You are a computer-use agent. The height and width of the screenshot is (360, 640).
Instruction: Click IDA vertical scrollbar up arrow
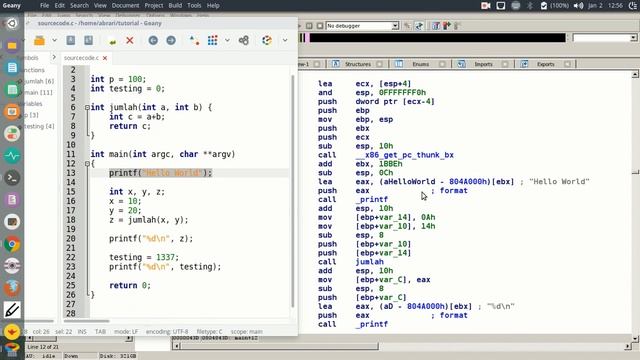635,74
